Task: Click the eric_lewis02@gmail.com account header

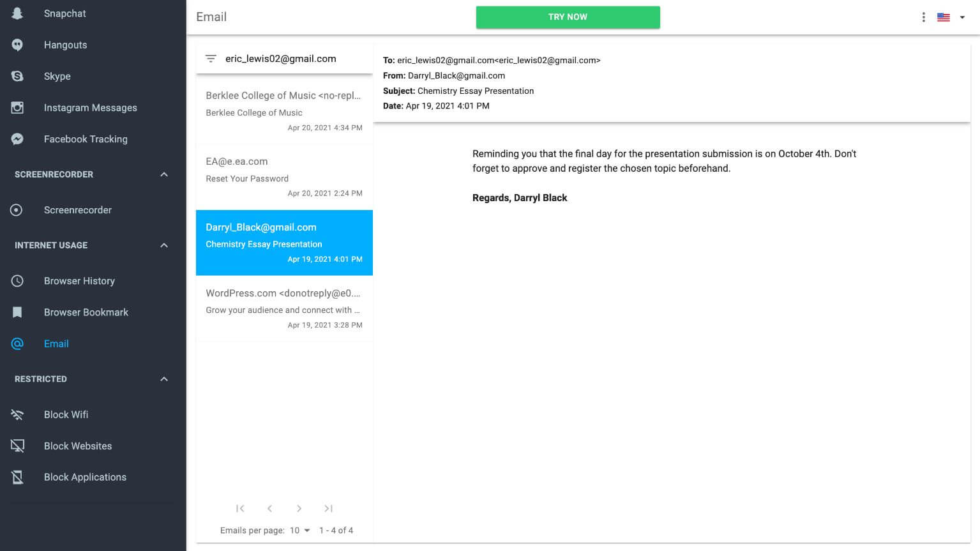Action: (x=281, y=59)
